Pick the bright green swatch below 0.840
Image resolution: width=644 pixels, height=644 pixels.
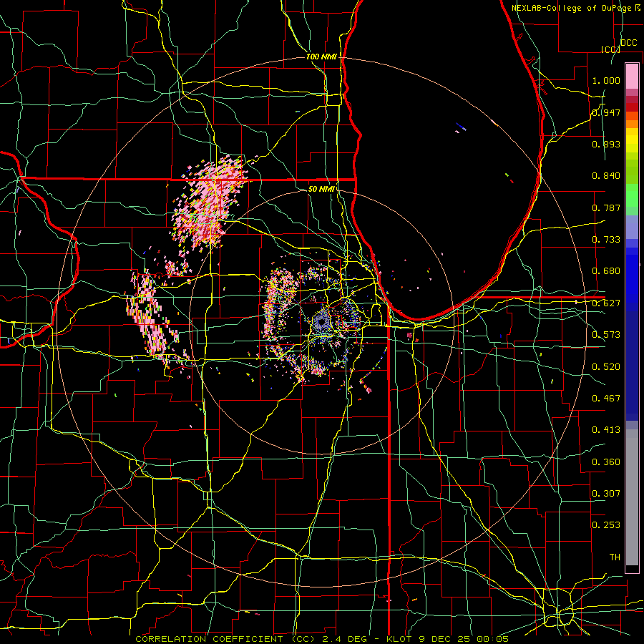pyautogui.click(x=632, y=194)
